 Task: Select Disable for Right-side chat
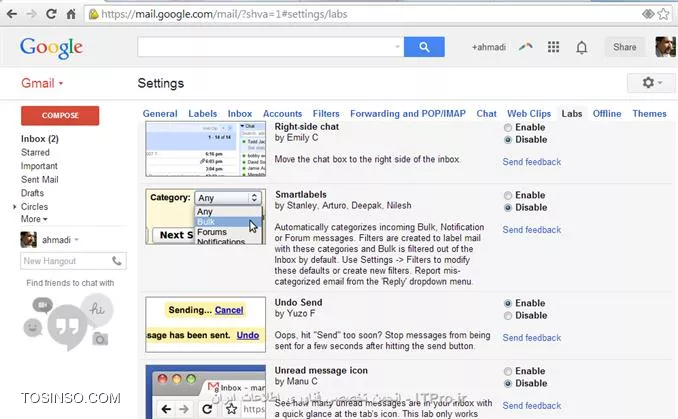pyautogui.click(x=508, y=140)
